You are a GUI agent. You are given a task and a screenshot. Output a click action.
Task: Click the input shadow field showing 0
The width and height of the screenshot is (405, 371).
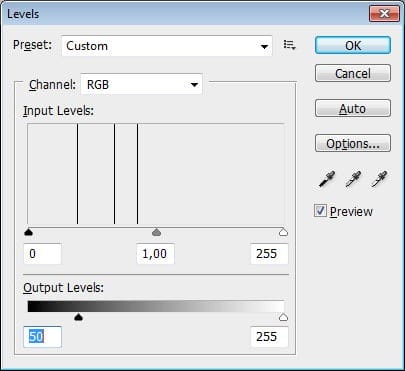42,254
